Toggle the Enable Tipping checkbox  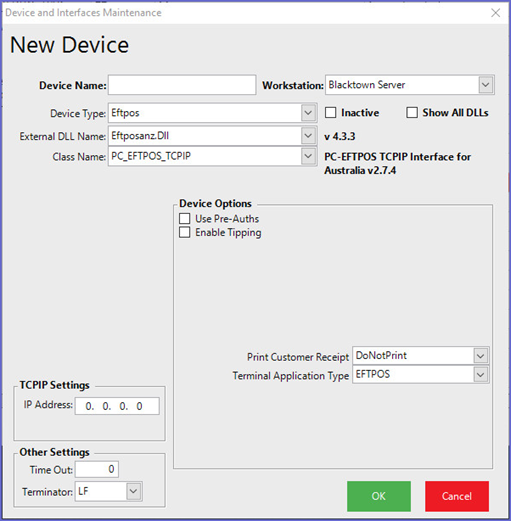185,232
